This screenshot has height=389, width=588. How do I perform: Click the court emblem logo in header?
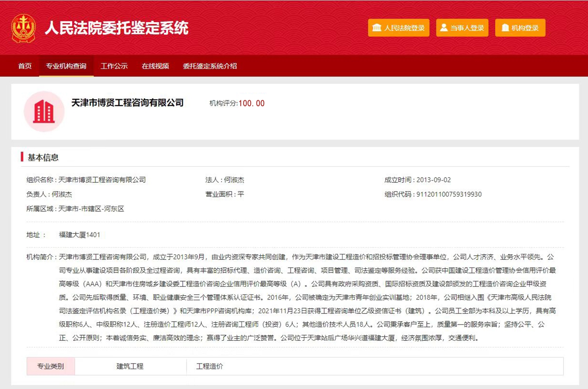pos(23,28)
